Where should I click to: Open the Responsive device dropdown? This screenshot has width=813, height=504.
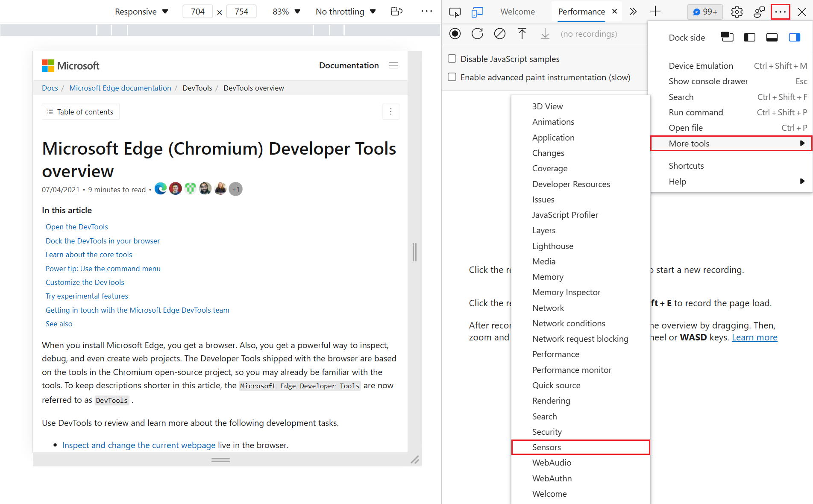141,12
